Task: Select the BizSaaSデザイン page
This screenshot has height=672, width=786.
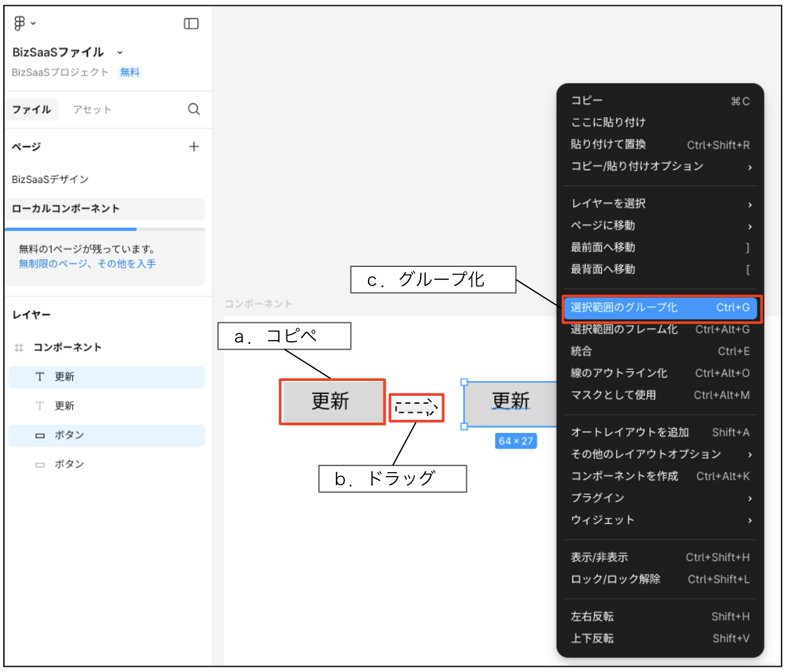Action: tap(50, 179)
